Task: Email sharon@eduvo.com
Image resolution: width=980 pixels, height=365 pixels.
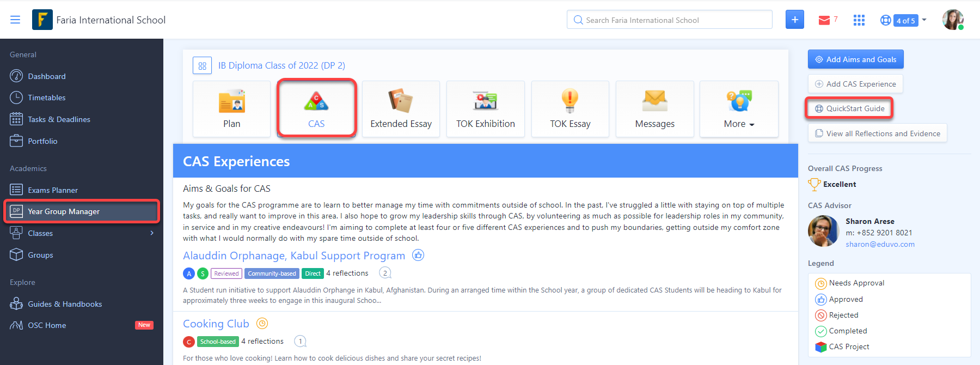Action: point(880,245)
